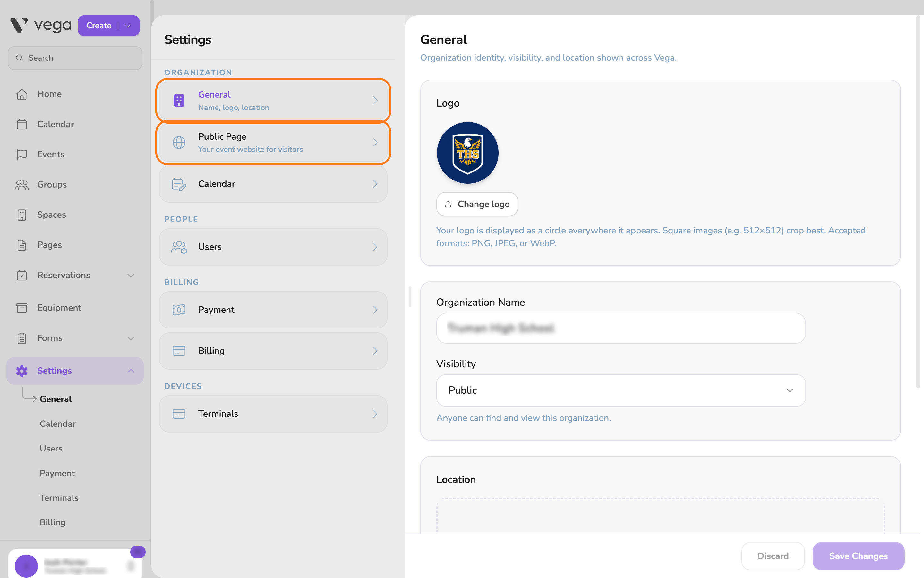Click the chevron on the General settings card
This screenshot has width=924, height=578.
click(x=375, y=101)
